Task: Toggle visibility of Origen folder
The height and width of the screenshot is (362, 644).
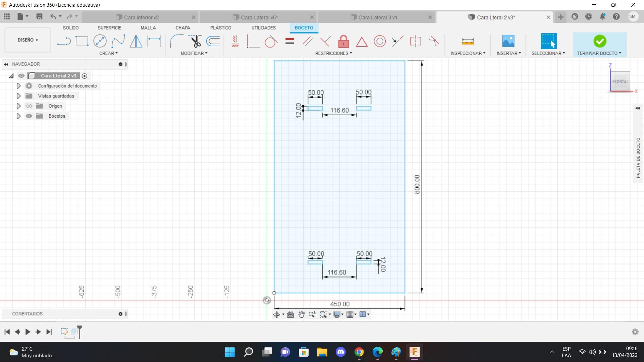Action: point(29,106)
